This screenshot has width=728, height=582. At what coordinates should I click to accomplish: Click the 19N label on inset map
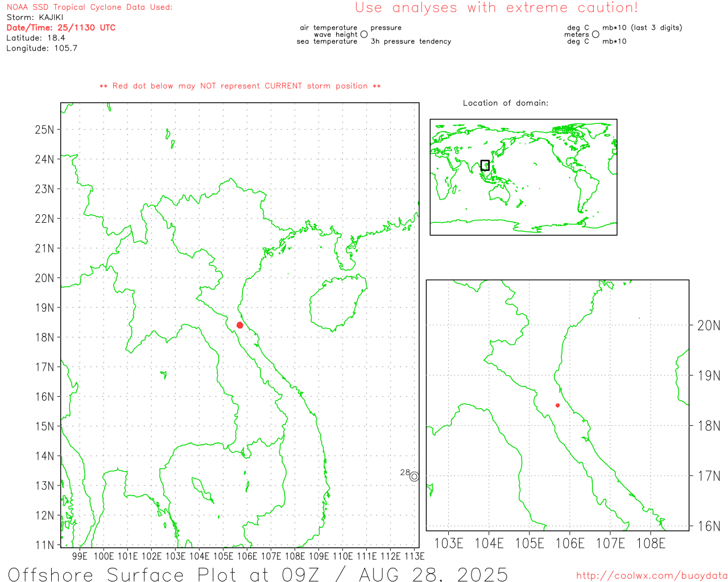pos(709,375)
